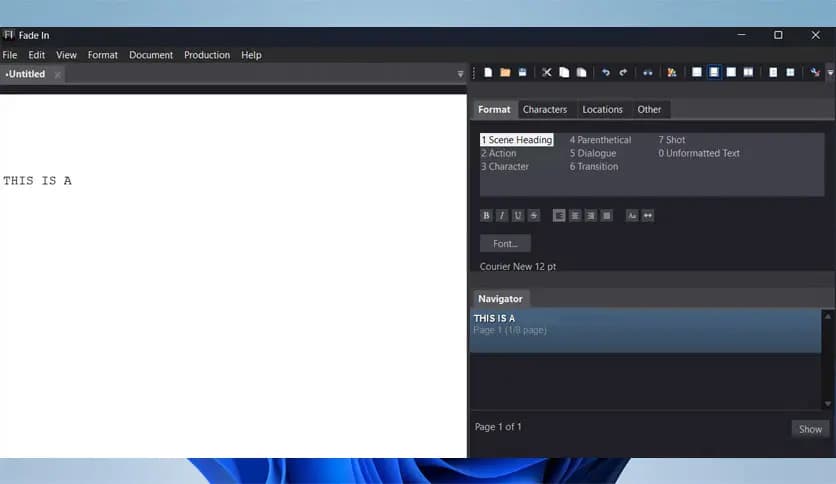Set justified text alignment

click(607, 215)
